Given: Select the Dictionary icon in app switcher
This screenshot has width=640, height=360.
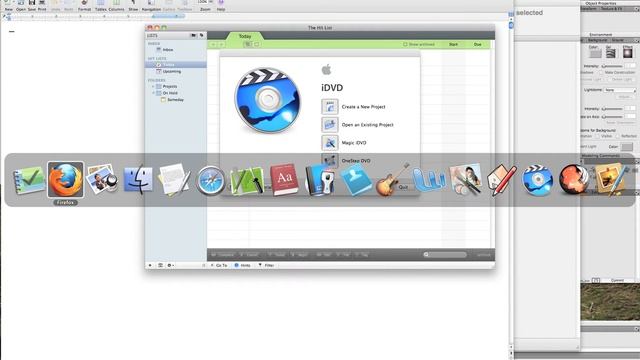Looking at the screenshot, I should tap(284, 180).
